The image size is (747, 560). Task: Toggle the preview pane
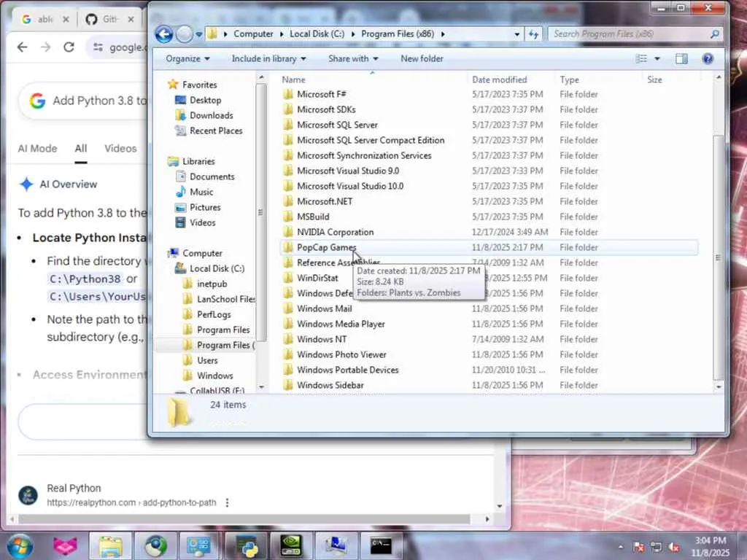click(x=681, y=58)
